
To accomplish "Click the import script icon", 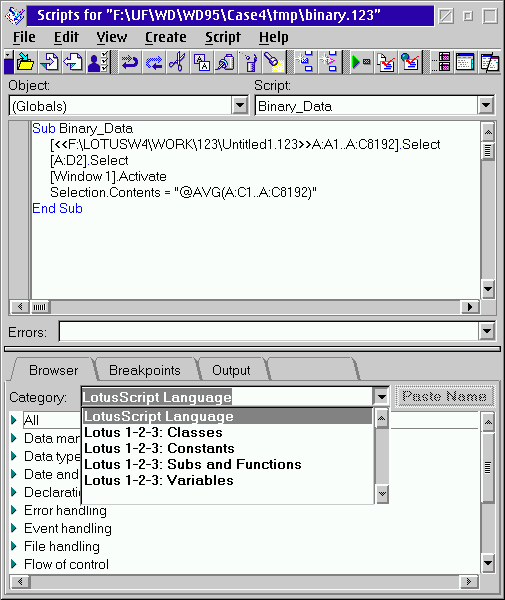I will point(50,62).
